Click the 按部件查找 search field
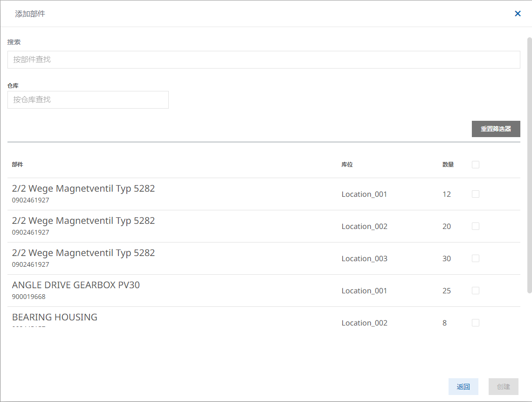The height and width of the screenshot is (402, 532). (x=263, y=60)
